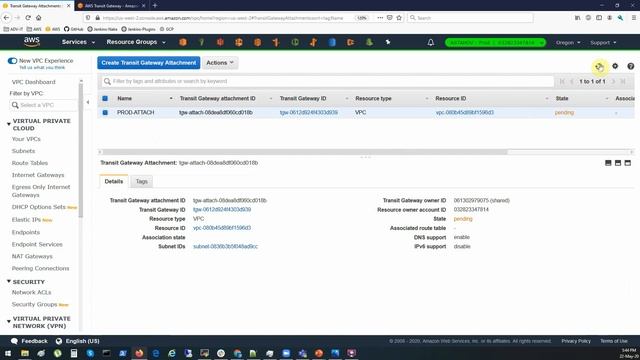This screenshot has width=640, height=360.
Task: Open Internet Gateways in sidebar
Action: [x=38, y=175]
